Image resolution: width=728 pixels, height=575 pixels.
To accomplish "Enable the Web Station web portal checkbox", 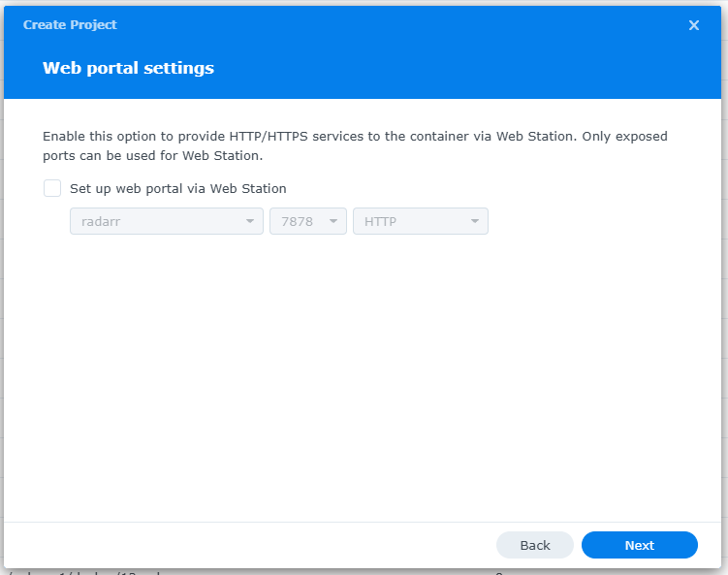I will click(52, 188).
